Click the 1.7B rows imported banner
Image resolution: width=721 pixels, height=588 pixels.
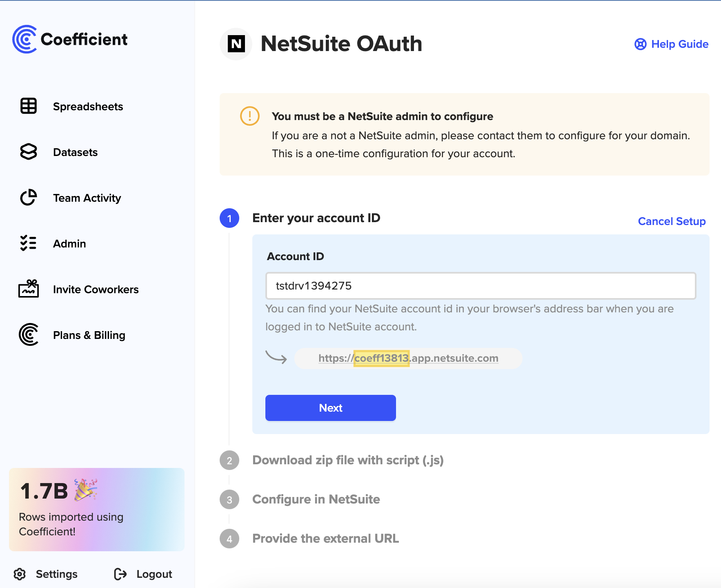coord(97,510)
